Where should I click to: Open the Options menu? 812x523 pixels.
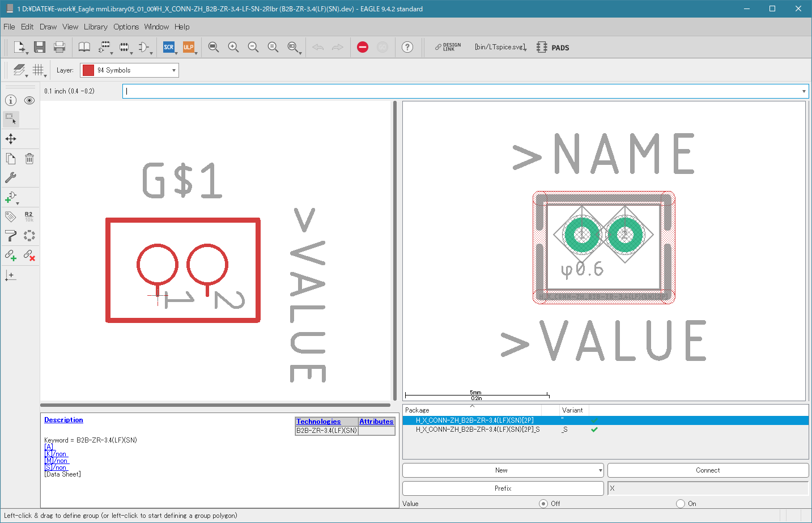coord(126,27)
